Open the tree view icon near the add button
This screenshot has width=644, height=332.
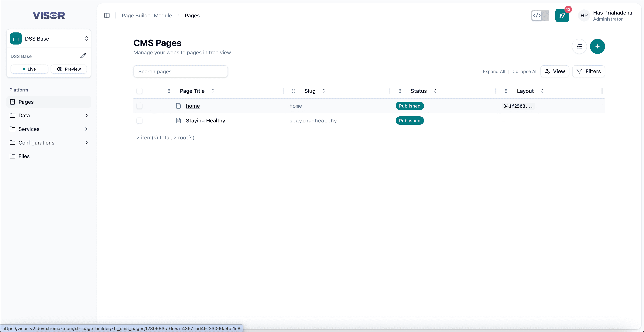coord(579,46)
